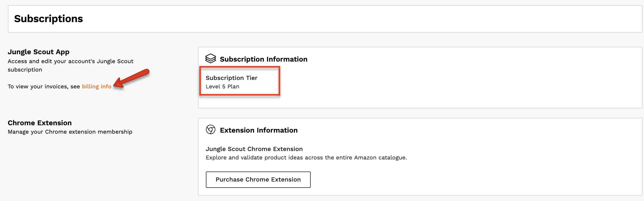Click the red highlight box's right border
Viewport: 644px width, 201px height.
coord(279,81)
